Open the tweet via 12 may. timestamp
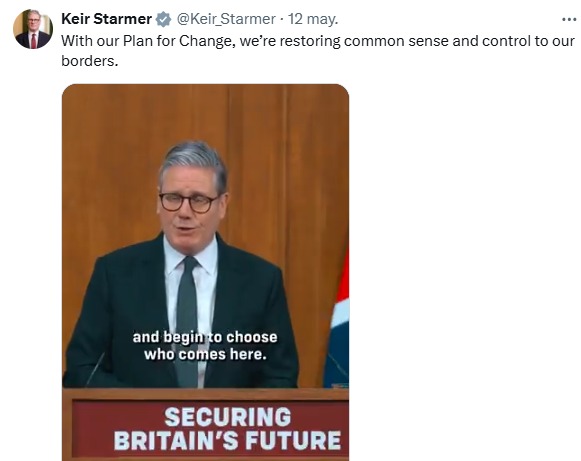The width and height of the screenshot is (581, 461). 313,19
